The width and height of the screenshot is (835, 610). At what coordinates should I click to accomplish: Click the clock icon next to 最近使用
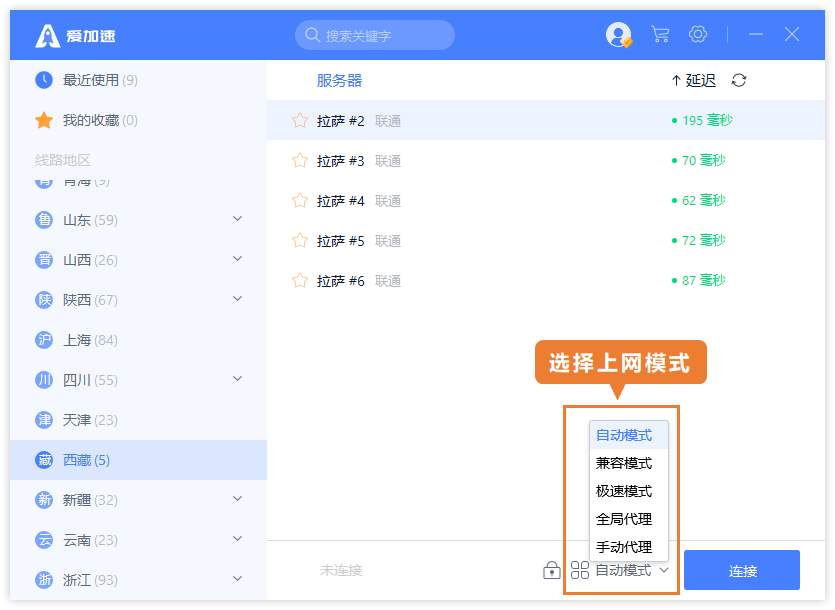41,79
